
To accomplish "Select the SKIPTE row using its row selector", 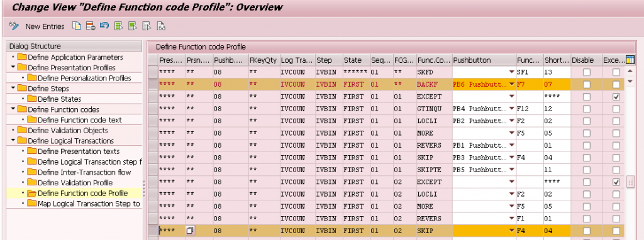I will (x=153, y=170).
